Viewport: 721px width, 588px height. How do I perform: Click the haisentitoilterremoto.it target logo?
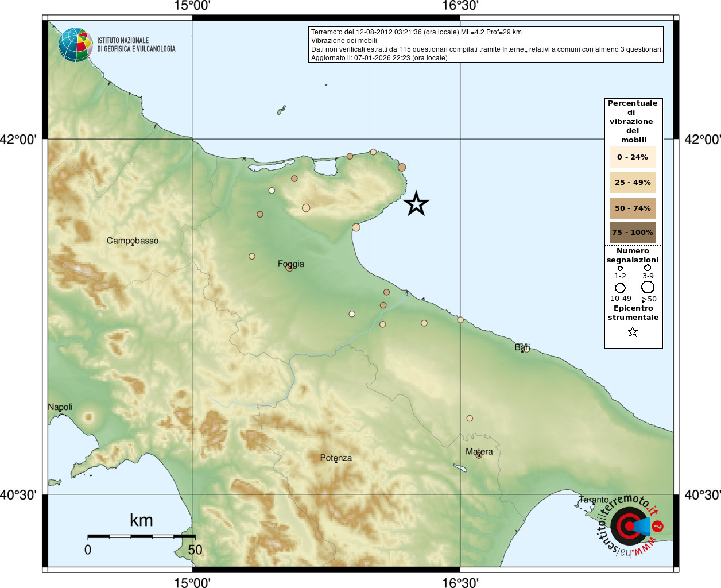(630, 526)
